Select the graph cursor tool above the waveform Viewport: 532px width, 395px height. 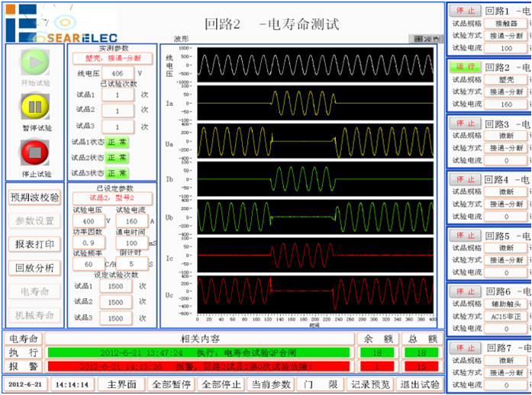pos(417,38)
